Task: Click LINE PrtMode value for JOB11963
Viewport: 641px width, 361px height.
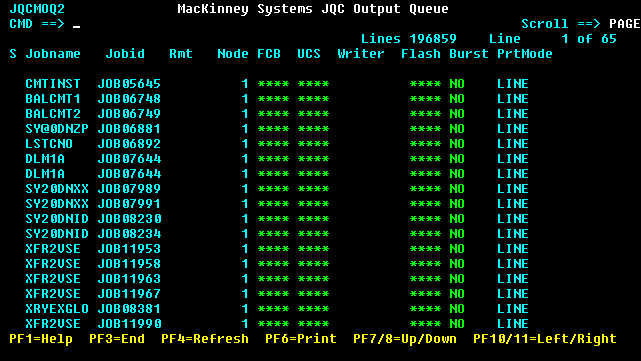Action: (513, 279)
